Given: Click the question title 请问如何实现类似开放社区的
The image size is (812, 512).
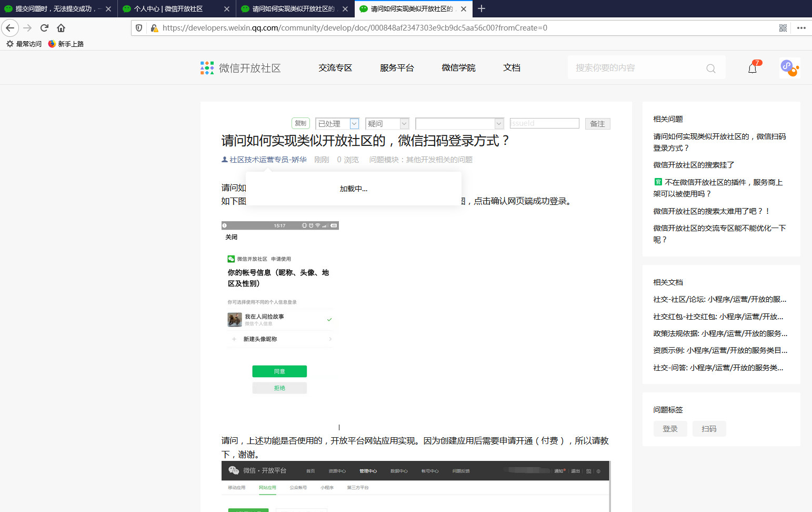Looking at the screenshot, I should click(x=366, y=141).
